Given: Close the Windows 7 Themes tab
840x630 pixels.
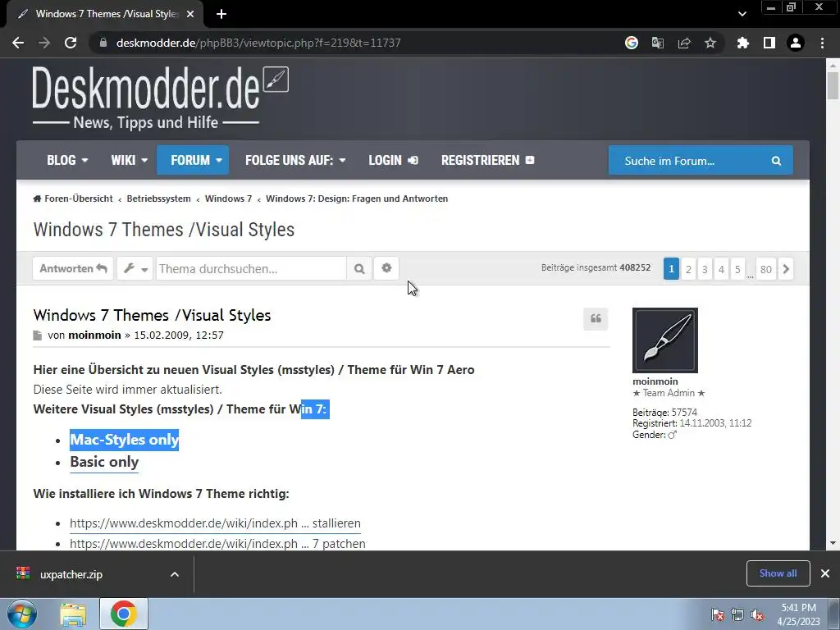Looking at the screenshot, I should 190,14.
